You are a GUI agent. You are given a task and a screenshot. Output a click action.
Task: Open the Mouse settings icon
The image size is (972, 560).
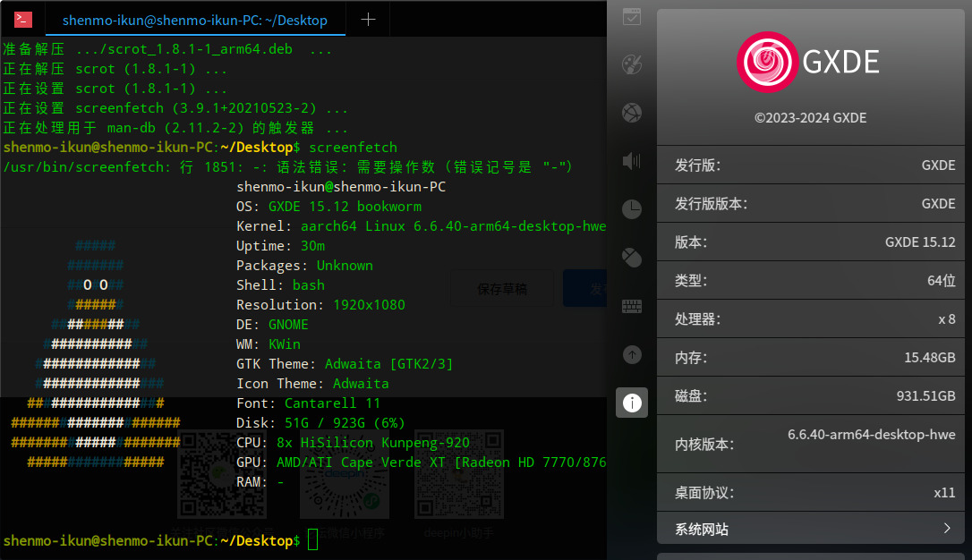[x=632, y=258]
